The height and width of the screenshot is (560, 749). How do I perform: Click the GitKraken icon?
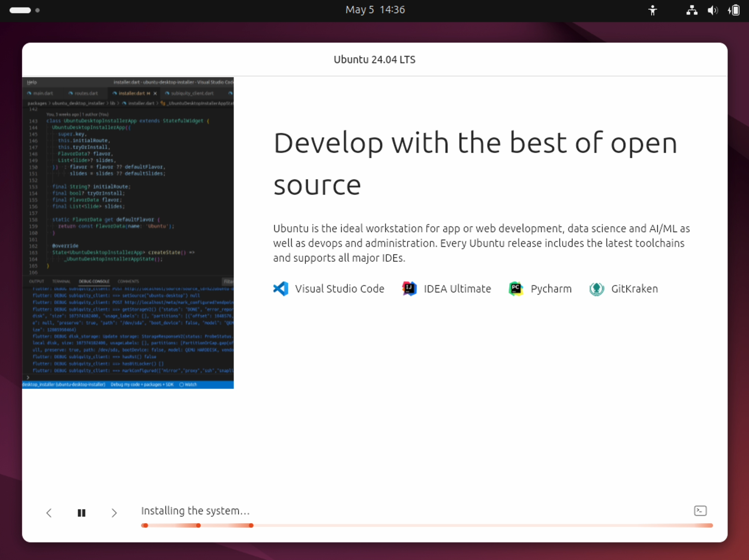[596, 289]
